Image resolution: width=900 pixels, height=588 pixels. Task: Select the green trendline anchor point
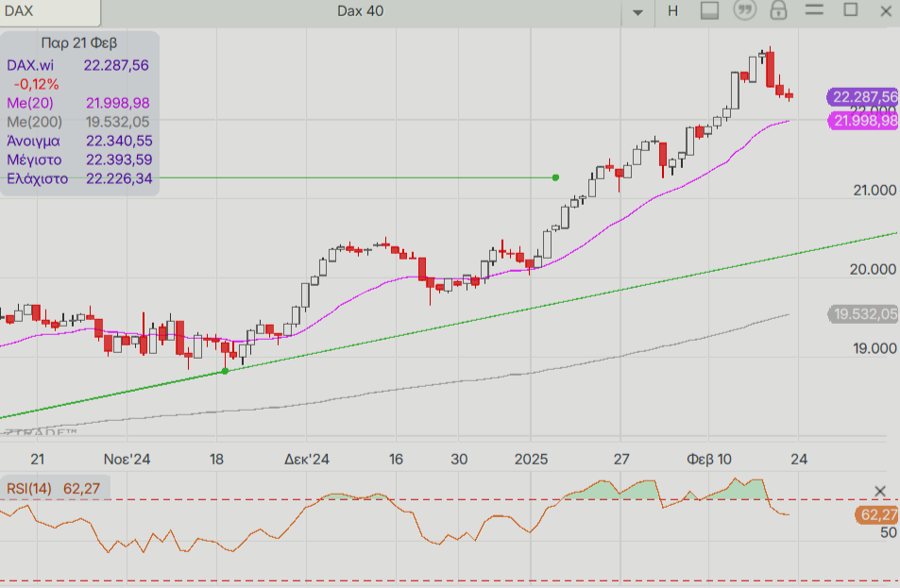pos(225,371)
